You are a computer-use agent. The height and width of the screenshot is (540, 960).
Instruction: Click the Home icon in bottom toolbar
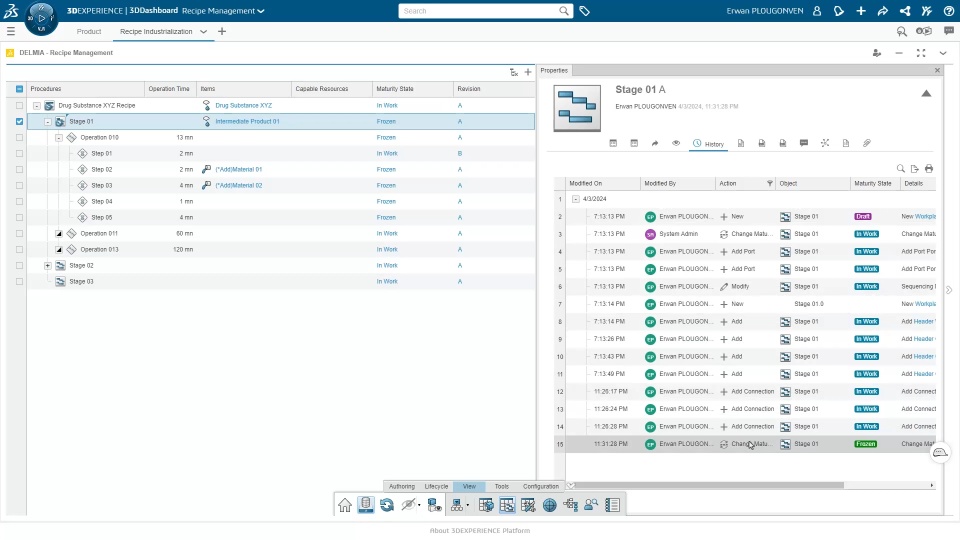coord(345,505)
